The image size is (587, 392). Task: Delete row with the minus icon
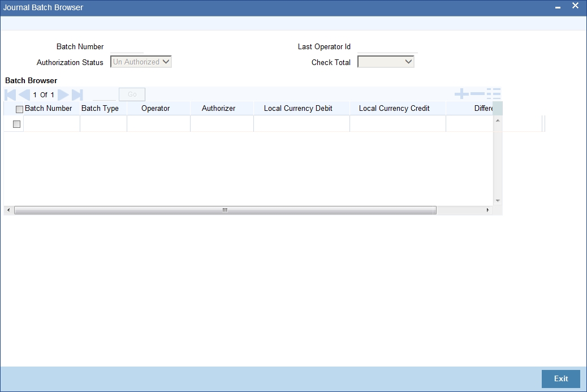(x=477, y=93)
